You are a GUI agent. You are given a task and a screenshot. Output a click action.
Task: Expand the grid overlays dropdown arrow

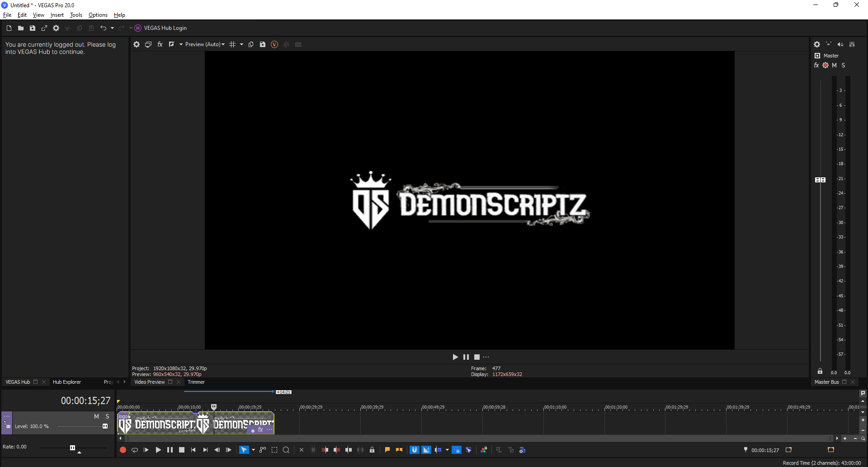coord(241,44)
